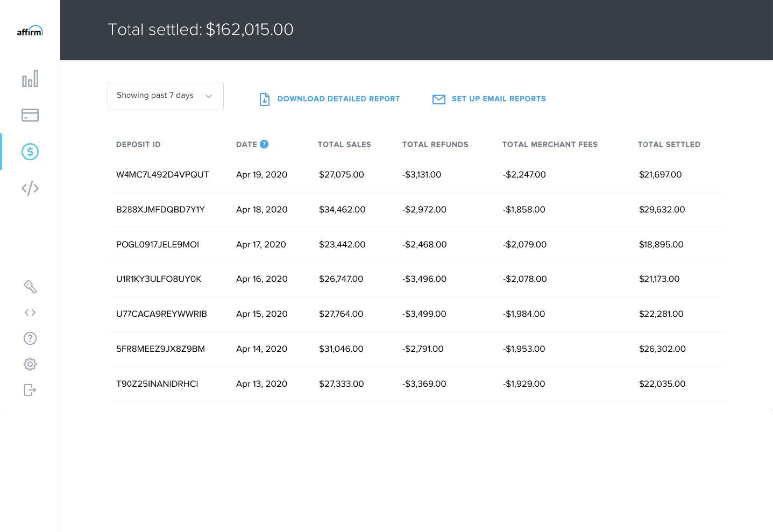The image size is (773, 532).
Task: Click the Apr 16, 2020 date cell
Action: tap(261, 279)
